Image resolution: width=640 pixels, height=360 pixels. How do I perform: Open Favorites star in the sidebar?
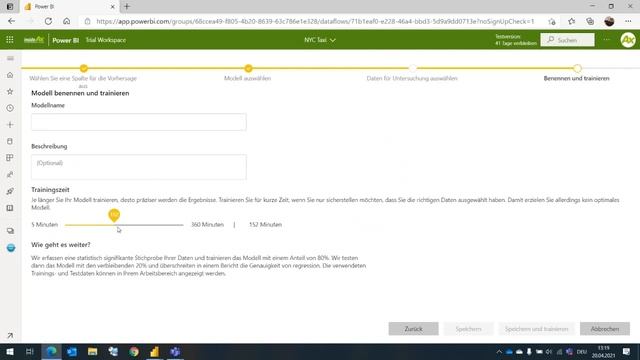[x=10, y=91]
